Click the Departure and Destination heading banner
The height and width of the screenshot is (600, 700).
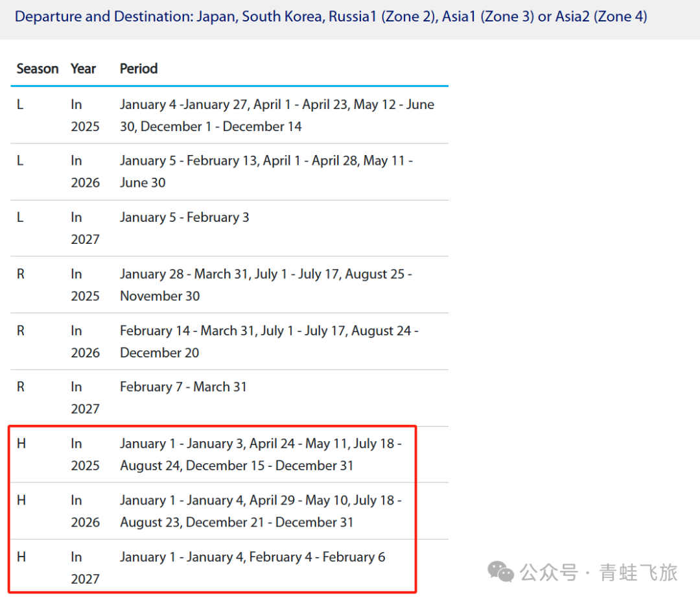click(331, 16)
